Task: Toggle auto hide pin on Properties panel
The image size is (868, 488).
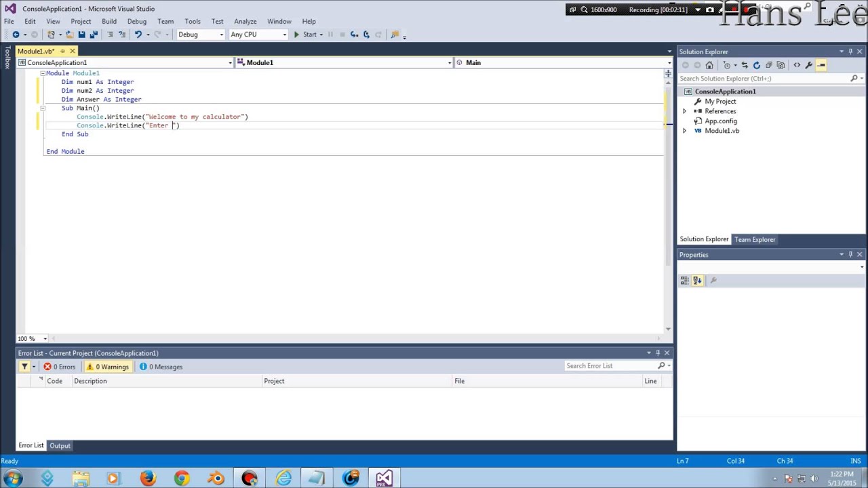Action: (x=850, y=255)
